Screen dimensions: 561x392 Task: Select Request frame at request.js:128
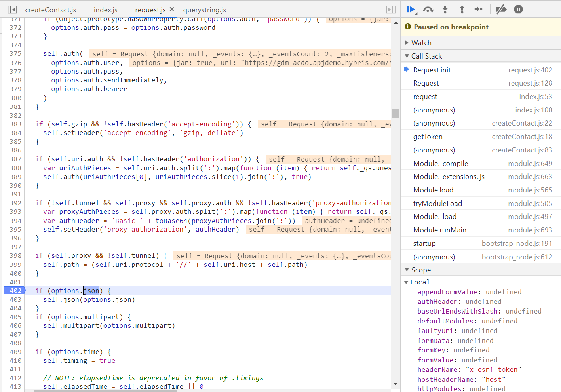tap(481, 83)
